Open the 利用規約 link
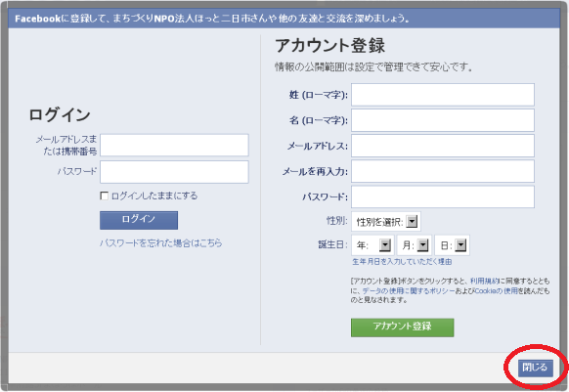Viewport: 569px width, 392px height. coord(485,281)
